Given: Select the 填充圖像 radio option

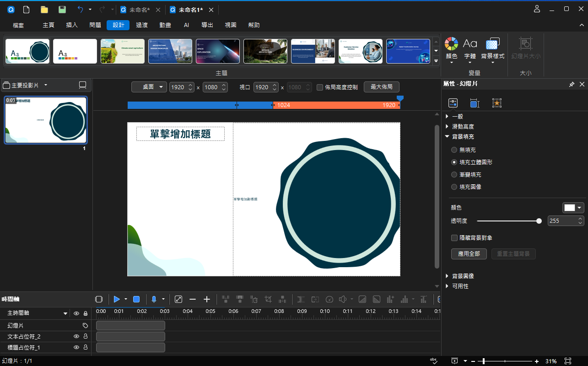Looking at the screenshot, I should (454, 187).
